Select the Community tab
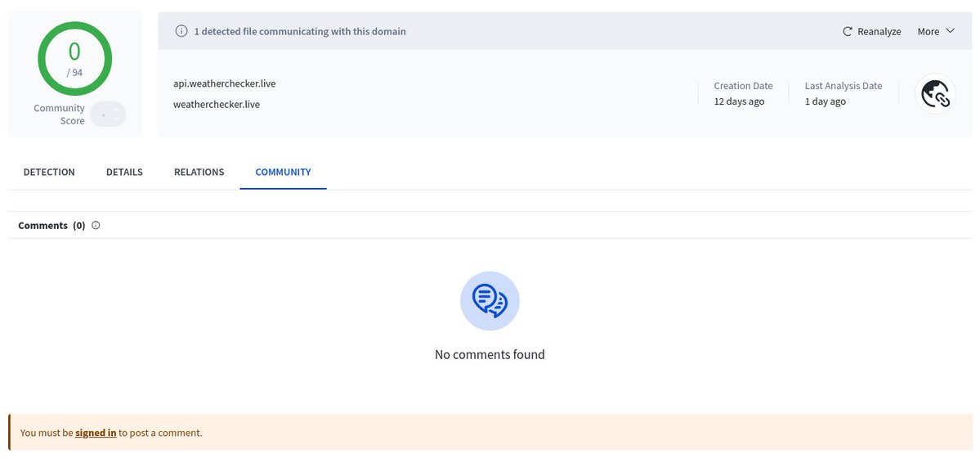This screenshot has width=980, height=463. coord(283,172)
